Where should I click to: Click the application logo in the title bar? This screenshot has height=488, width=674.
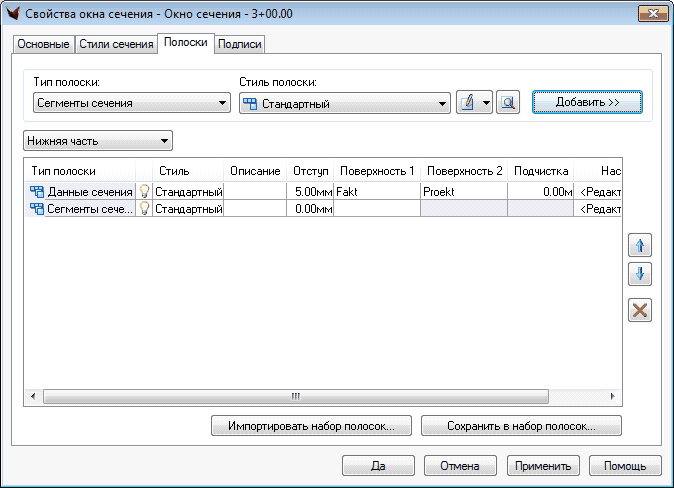pos(14,13)
